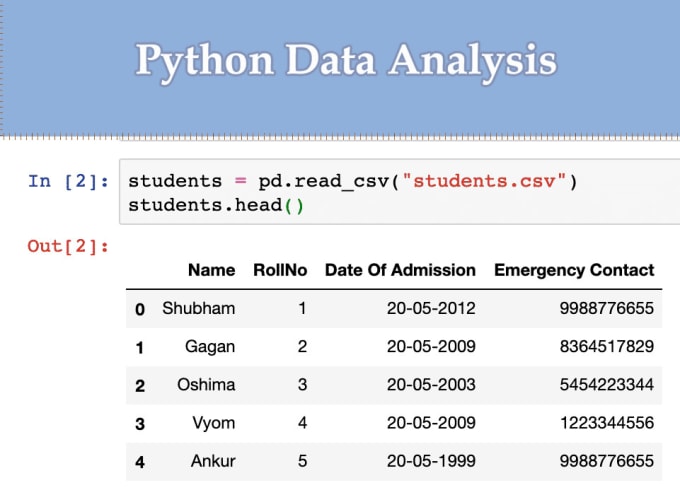Screen dimensions: 680x495
Task: Click index 3 row label
Action: pyautogui.click(x=140, y=424)
